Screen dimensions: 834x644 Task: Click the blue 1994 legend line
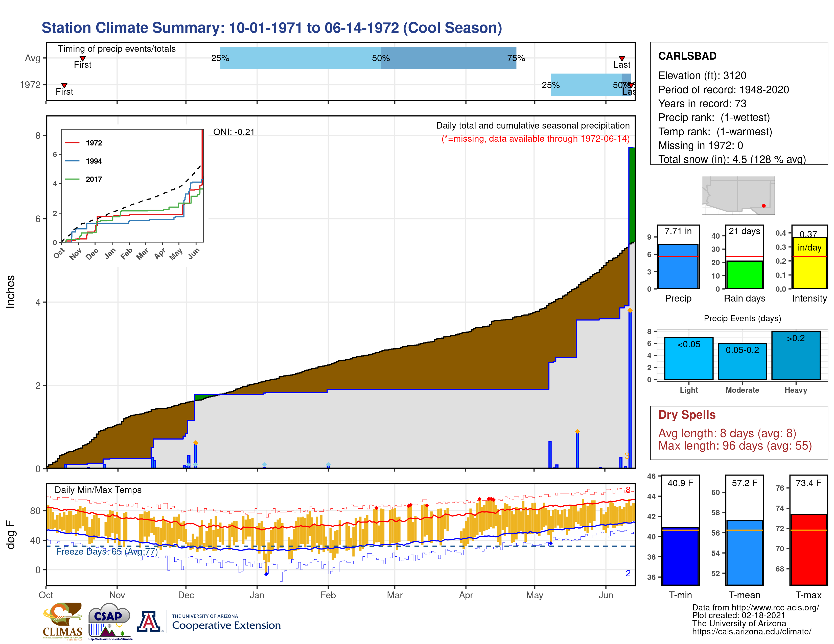coord(72,161)
